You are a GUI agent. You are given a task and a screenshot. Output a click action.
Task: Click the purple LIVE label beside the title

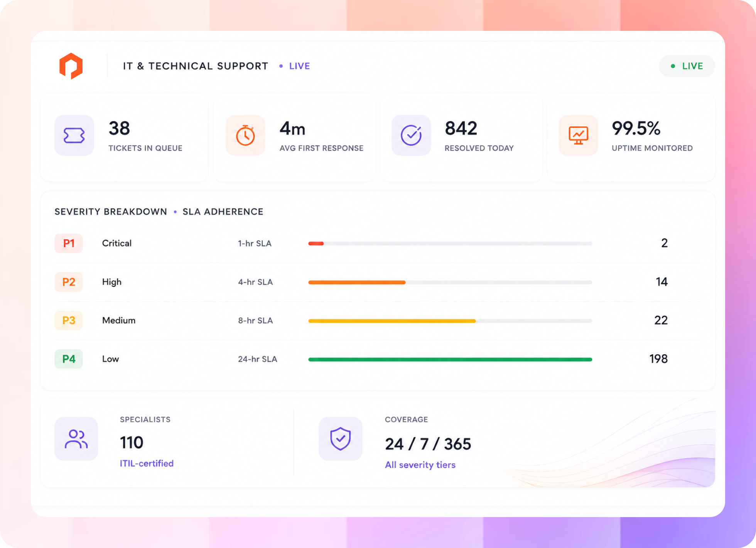(299, 66)
